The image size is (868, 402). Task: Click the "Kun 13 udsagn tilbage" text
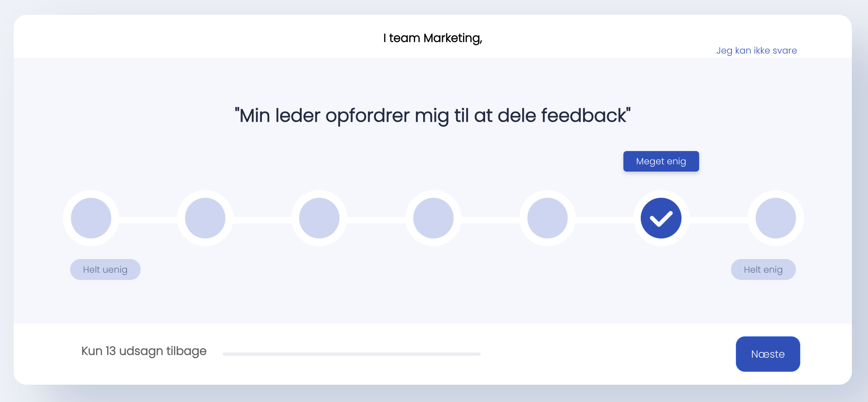pos(144,351)
